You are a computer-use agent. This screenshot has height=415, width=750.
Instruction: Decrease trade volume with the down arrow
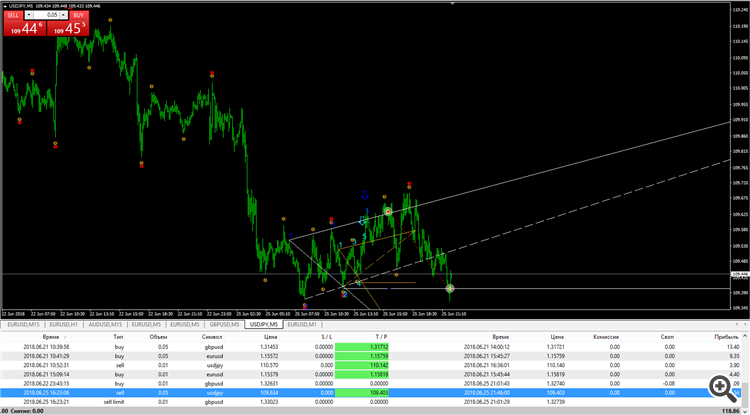(28, 15)
